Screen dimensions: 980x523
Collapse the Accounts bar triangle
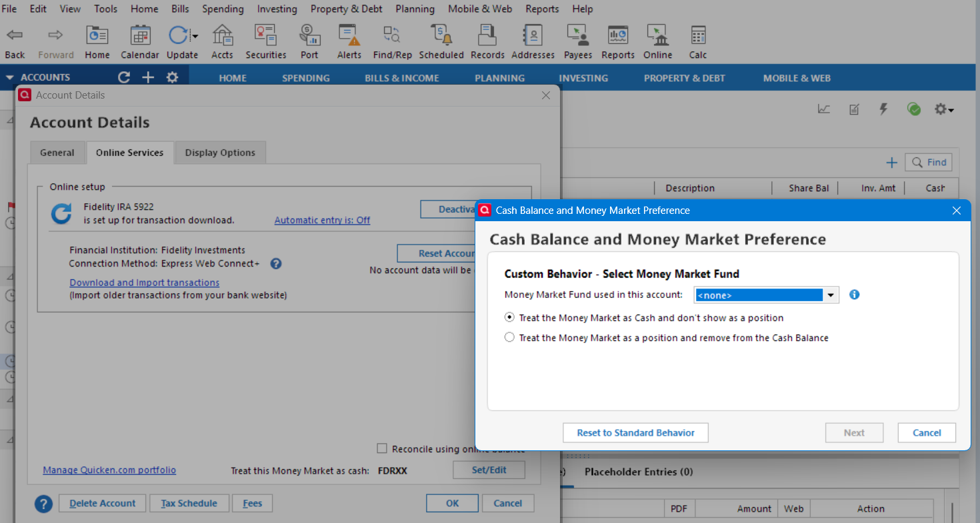pyautogui.click(x=9, y=77)
